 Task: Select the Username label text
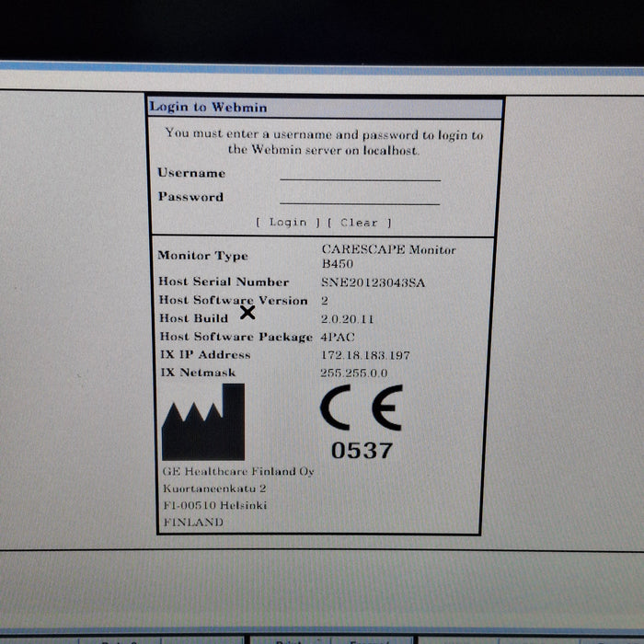[191, 173]
